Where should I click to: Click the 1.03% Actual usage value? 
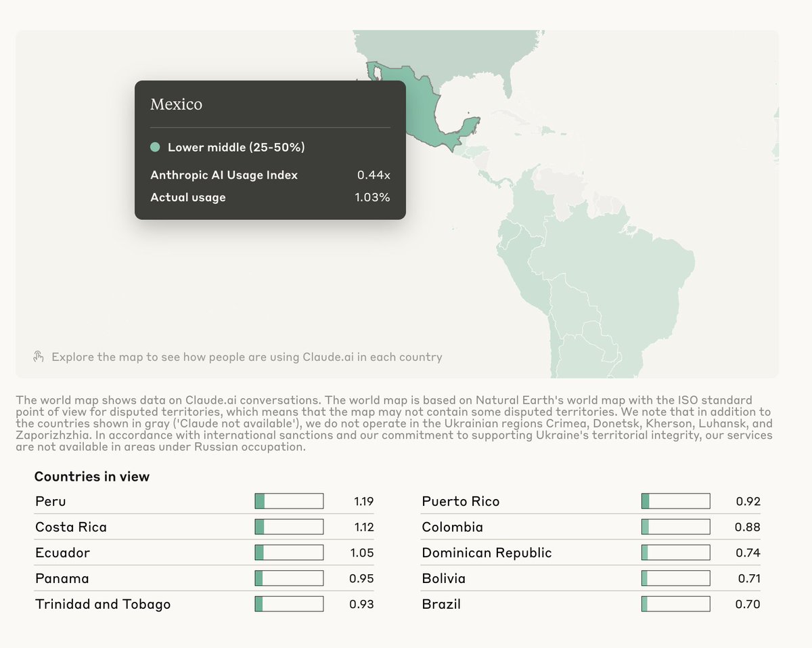click(x=372, y=198)
